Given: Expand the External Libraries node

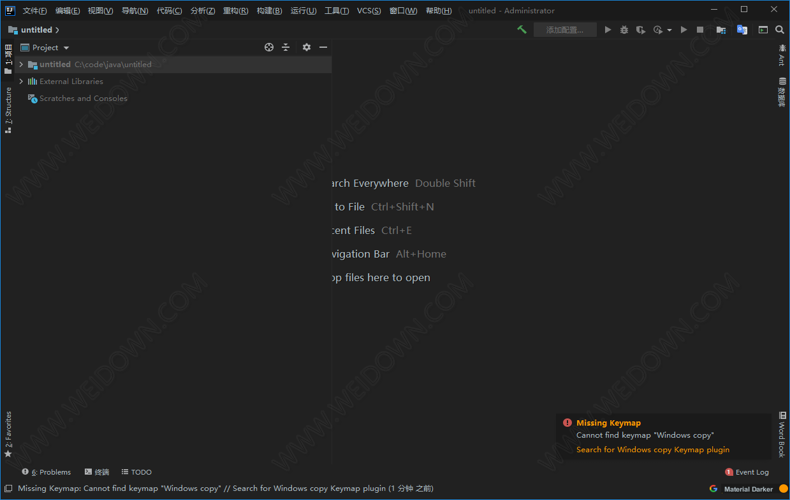Looking at the screenshot, I should coord(21,81).
